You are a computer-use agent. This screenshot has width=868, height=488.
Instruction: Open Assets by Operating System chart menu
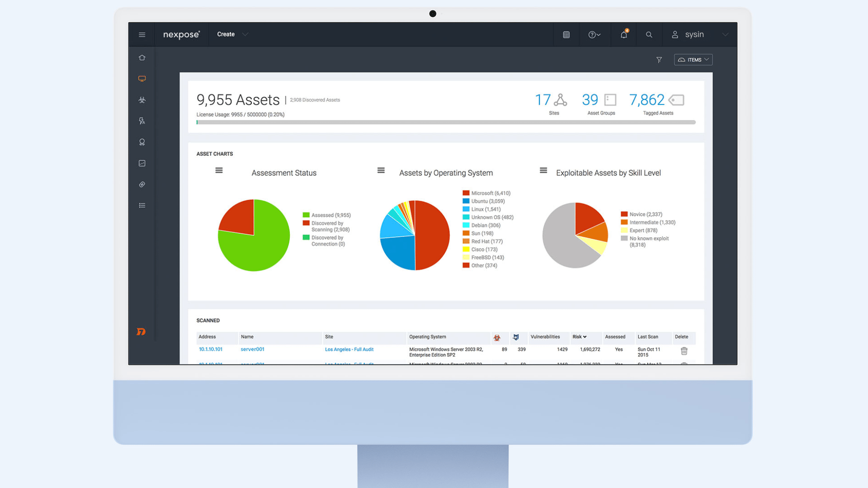[x=381, y=170]
